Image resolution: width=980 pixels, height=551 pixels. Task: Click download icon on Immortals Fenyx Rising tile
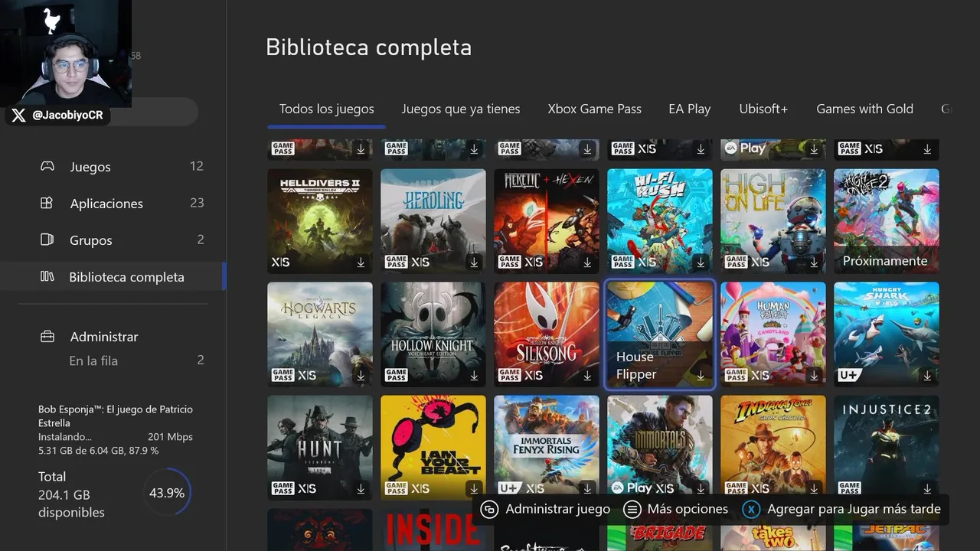tap(587, 489)
